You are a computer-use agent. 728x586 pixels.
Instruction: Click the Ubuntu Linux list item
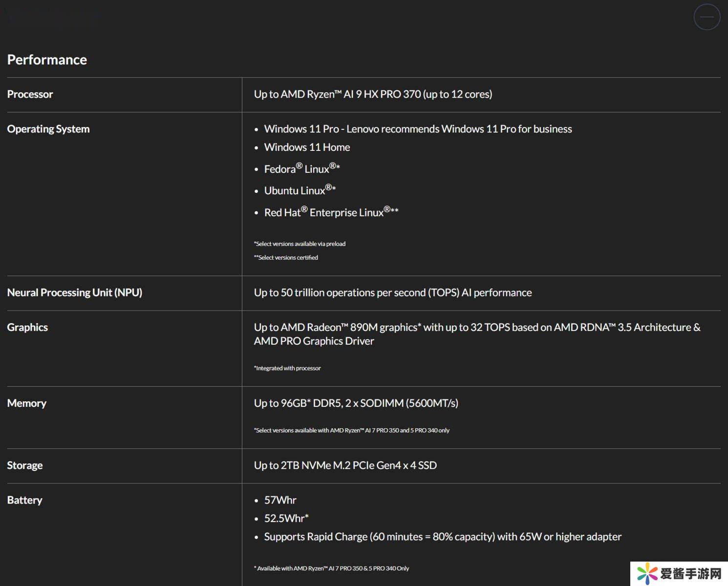pos(300,190)
